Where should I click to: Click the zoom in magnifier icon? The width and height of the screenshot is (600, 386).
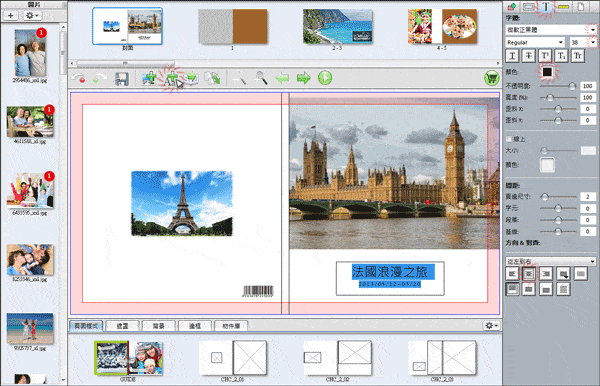(x=261, y=78)
